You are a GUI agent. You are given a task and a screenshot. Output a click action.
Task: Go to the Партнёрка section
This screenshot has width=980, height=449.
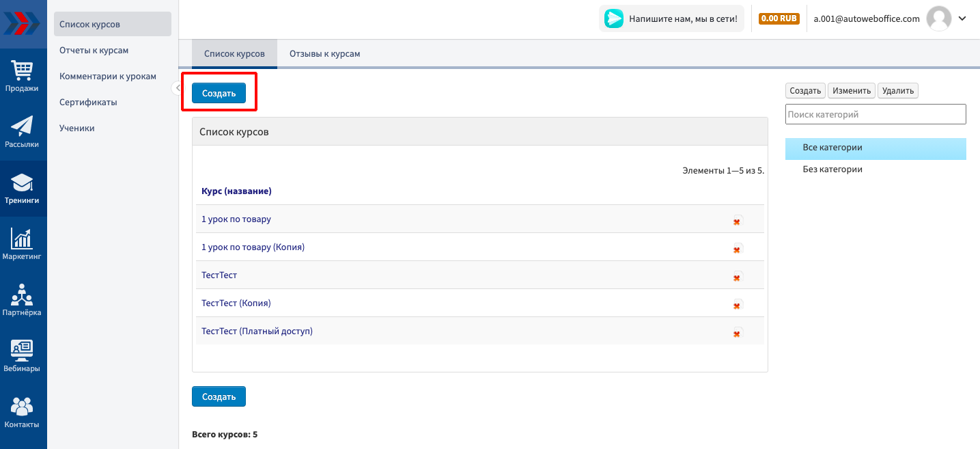pyautogui.click(x=23, y=300)
